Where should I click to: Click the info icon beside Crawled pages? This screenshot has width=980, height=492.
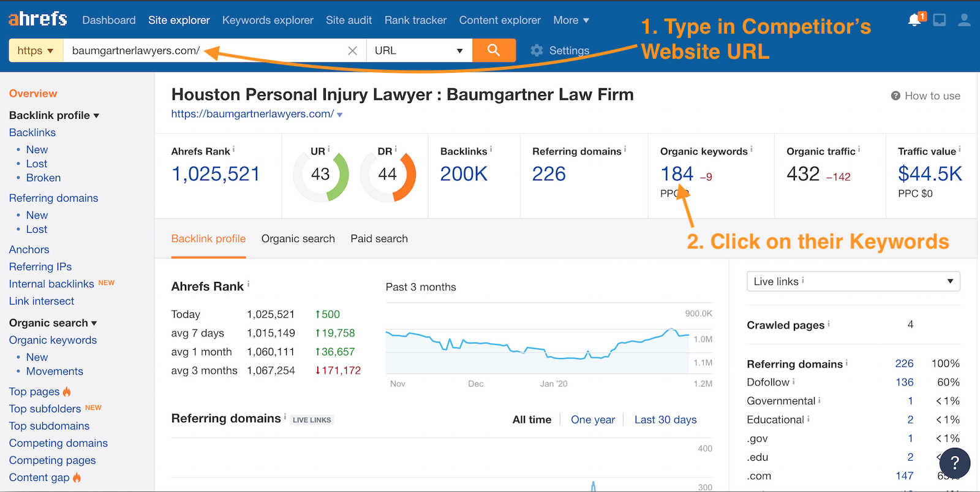(829, 323)
